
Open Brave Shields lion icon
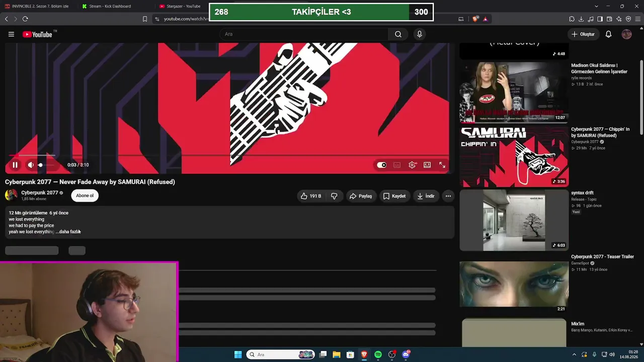coord(475,19)
